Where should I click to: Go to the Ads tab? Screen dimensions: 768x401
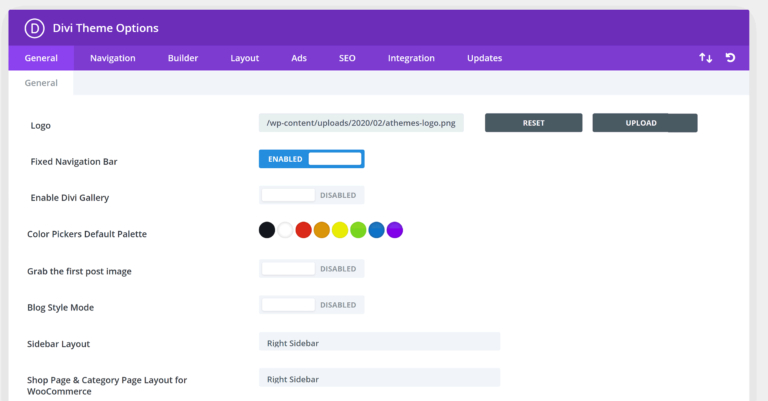299,58
